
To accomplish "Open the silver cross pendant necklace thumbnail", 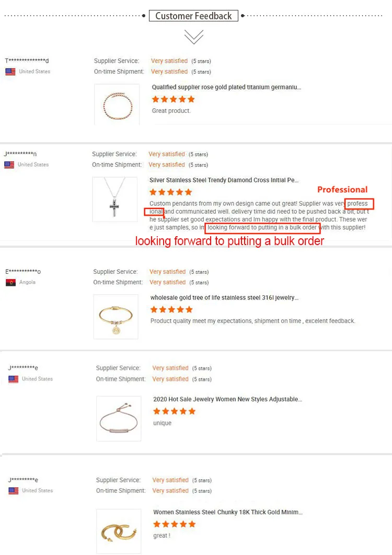I will pyautogui.click(x=115, y=199).
